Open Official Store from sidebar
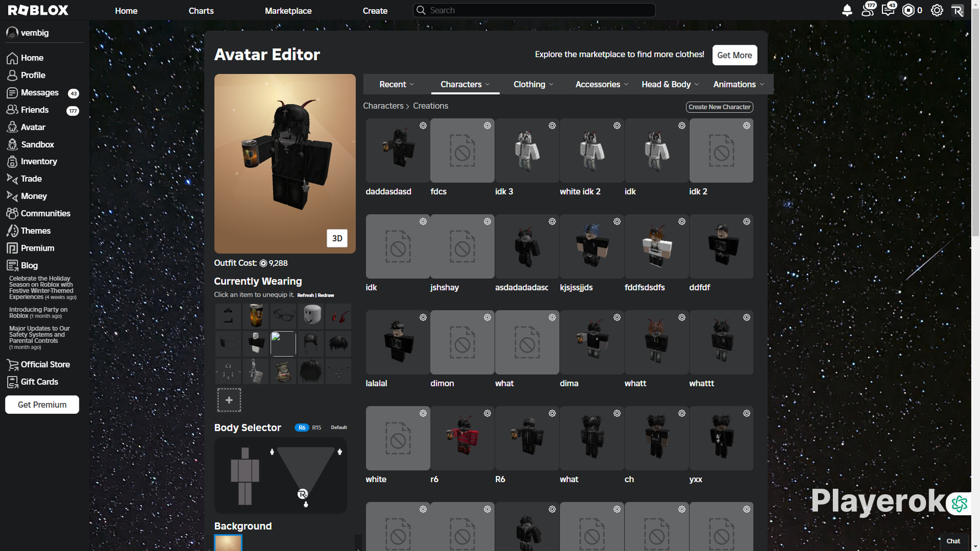980x551 pixels. pyautogui.click(x=39, y=364)
